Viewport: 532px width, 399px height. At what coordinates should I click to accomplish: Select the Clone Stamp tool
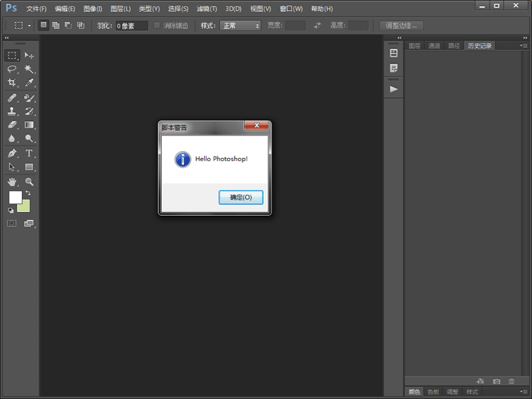pyautogui.click(x=12, y=111)
